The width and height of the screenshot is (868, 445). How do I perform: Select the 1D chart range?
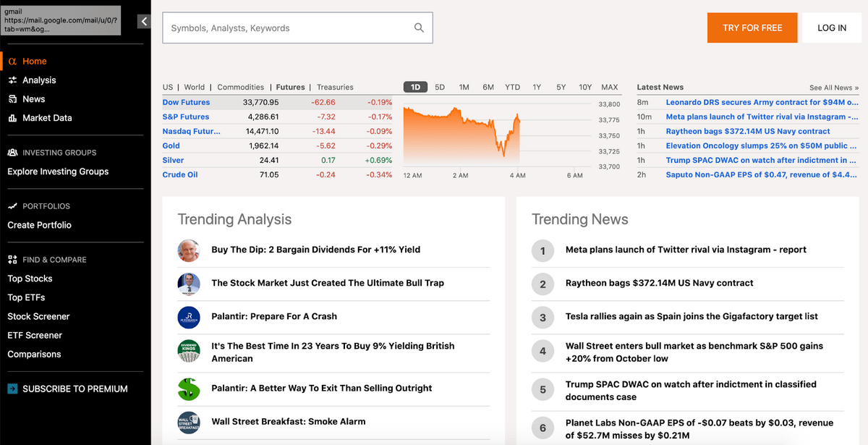415,88
